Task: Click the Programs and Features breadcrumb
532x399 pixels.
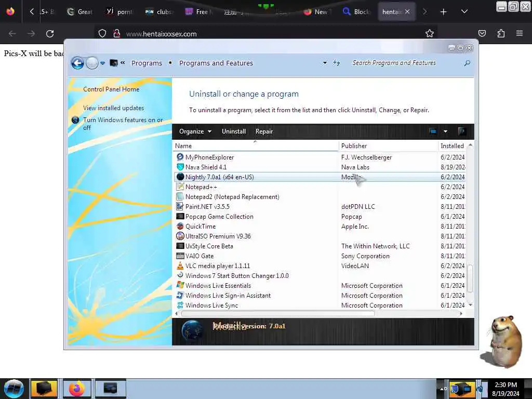Action: tap(216, 63)
